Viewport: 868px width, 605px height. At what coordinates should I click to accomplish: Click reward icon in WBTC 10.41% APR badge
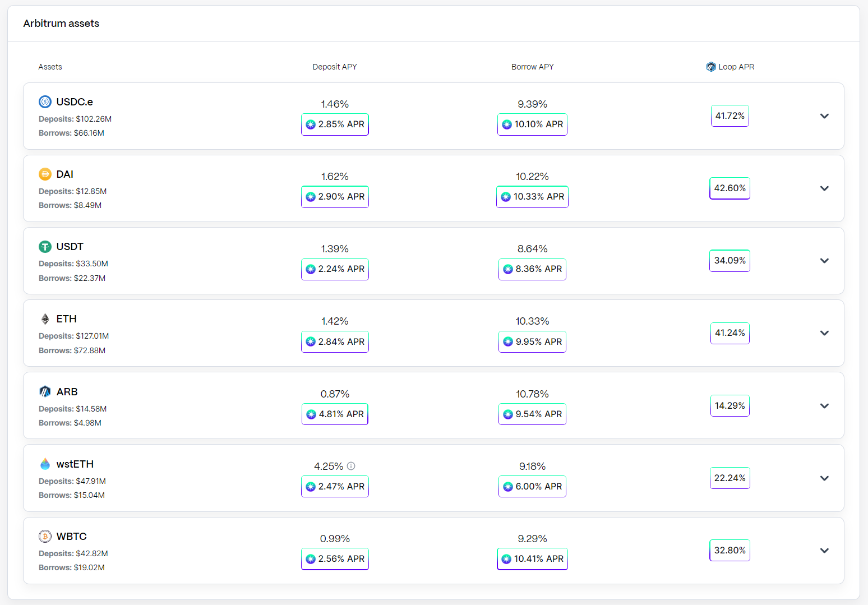pyautogui.click(x=506, y=559)
